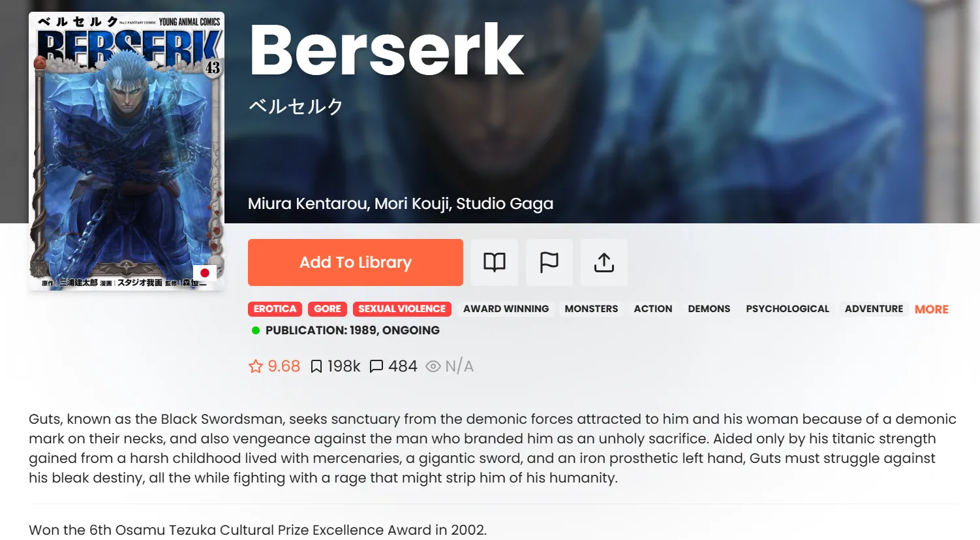The image size is (980, 540).
Task: Open the AWARD WINNING tag
Action: point(506,309)
